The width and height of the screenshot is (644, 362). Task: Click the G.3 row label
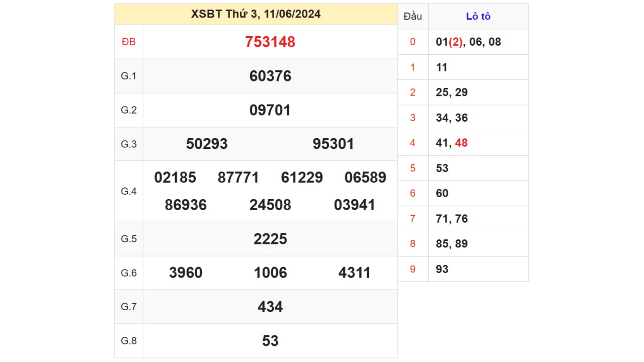click(x=129, y=144)
